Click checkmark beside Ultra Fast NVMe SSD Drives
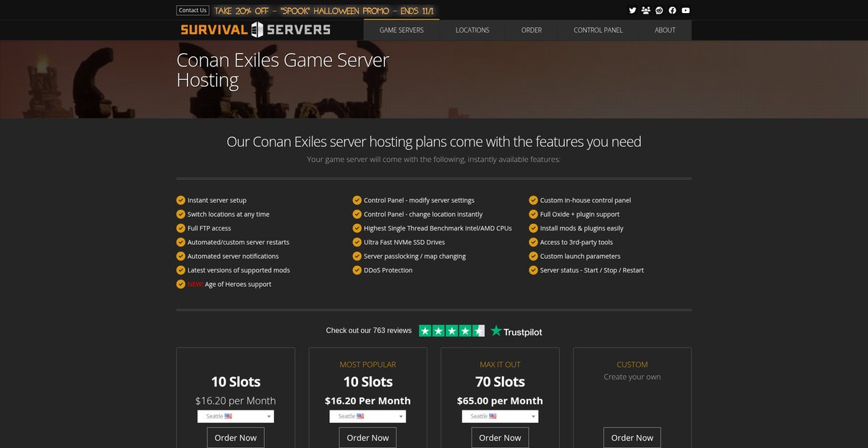The width and height of the screenshot is (868, 448). click(357, 243)
